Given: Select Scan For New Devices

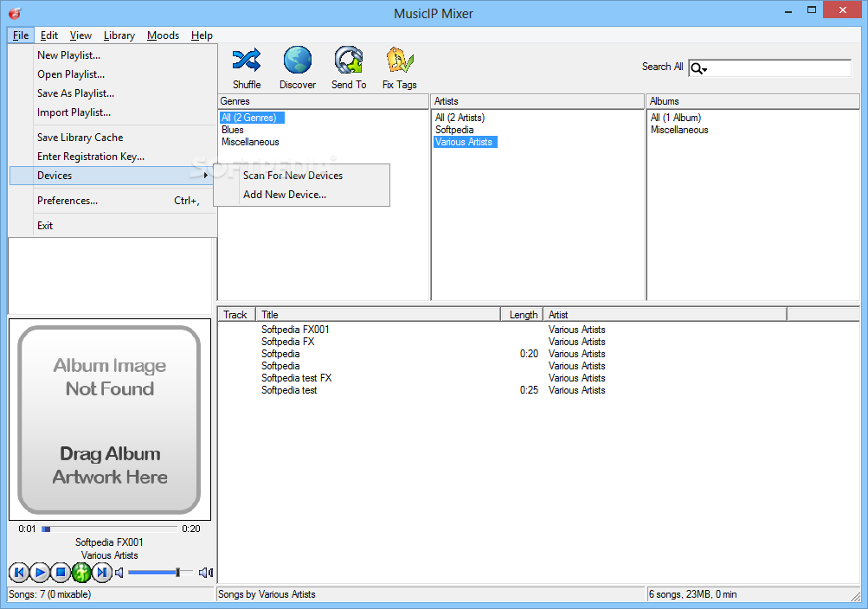Looking at the screenshot, I should click(x=302, y=176).
